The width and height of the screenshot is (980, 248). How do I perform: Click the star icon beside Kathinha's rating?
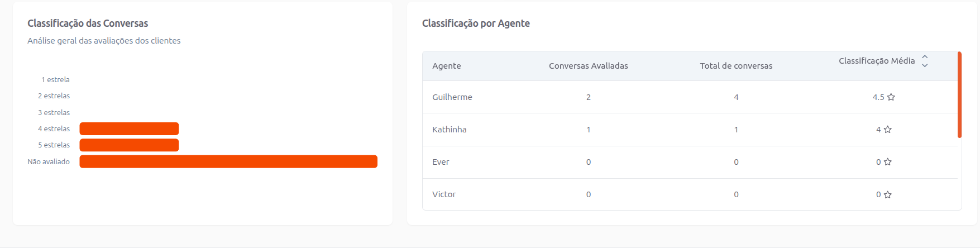coord(888,130)
